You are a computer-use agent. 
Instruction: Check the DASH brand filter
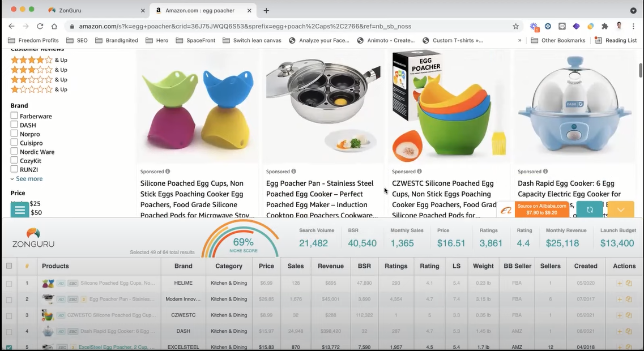click(14, 125)
